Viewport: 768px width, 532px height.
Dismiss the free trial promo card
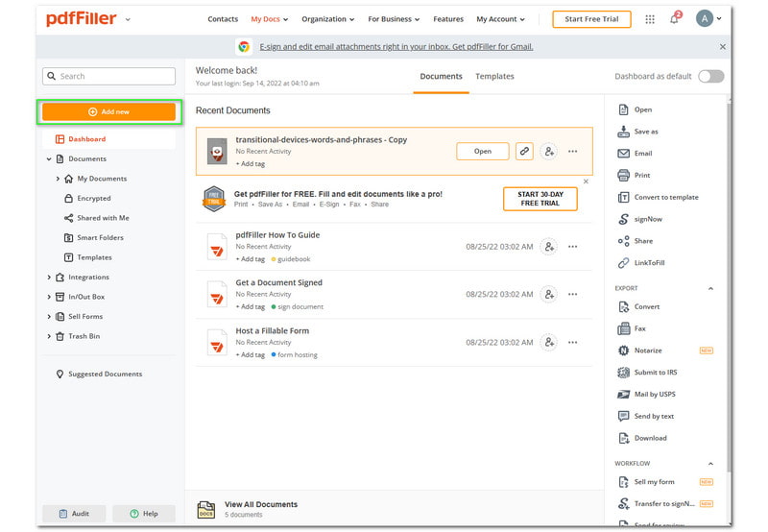click(586, 181)
